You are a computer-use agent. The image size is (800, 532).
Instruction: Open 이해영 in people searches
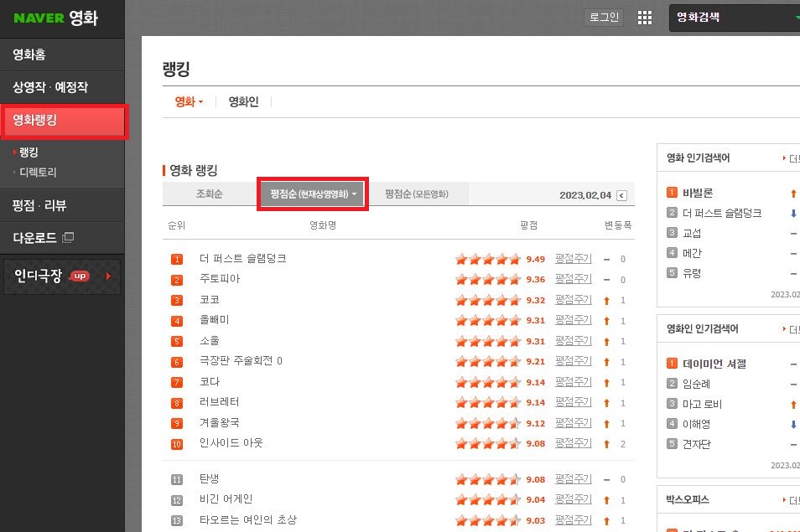pyautogui.click(x=696, y=424)
